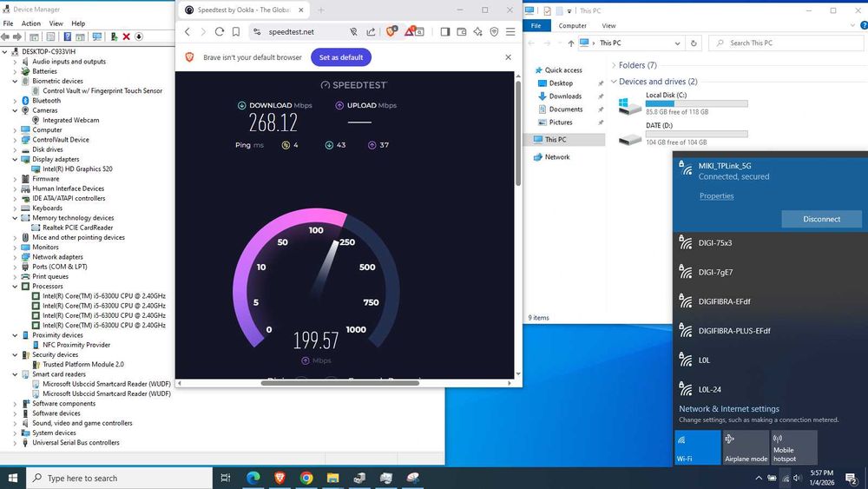Click the refresh button in This PC window

[x=693, y=43]
